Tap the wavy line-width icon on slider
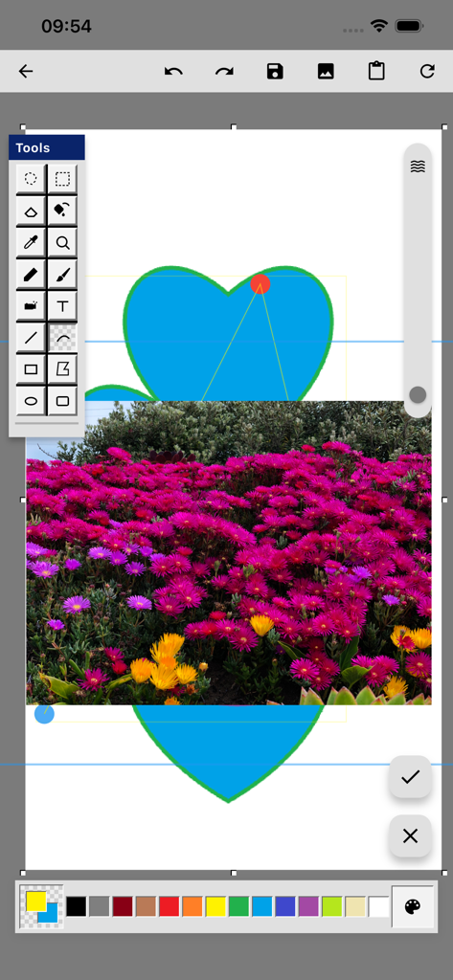Viewport: 453px width, 980px height. point(418,167)
